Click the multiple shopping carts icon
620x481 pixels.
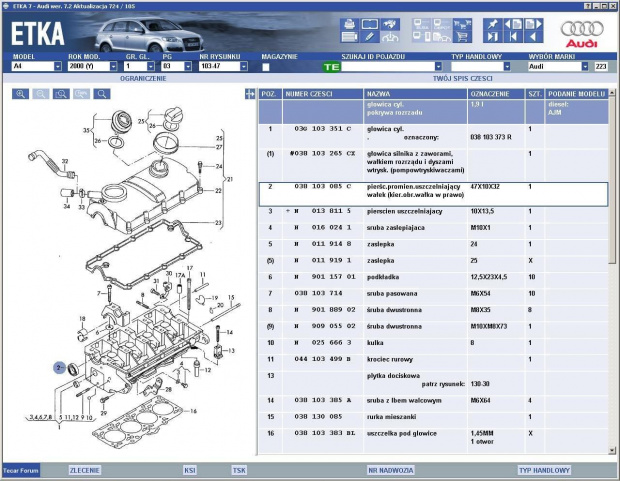462,24
